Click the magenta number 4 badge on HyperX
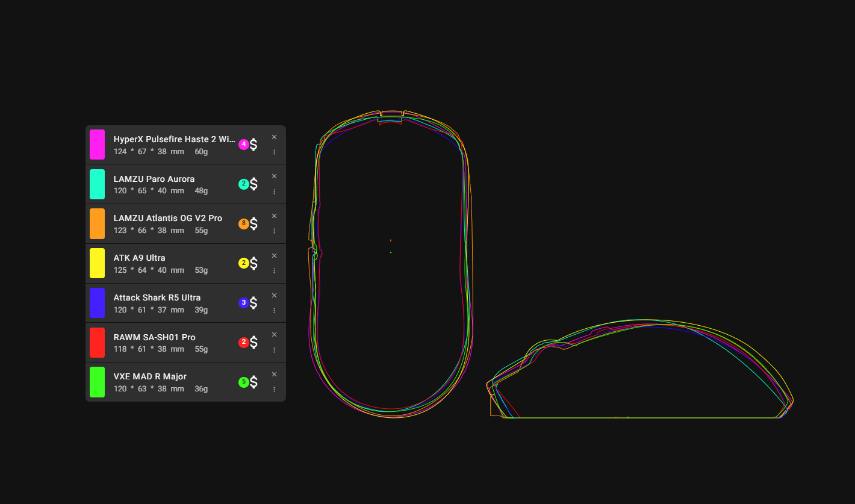The height and width of the screenshot is (504, 855). point(243,145)
